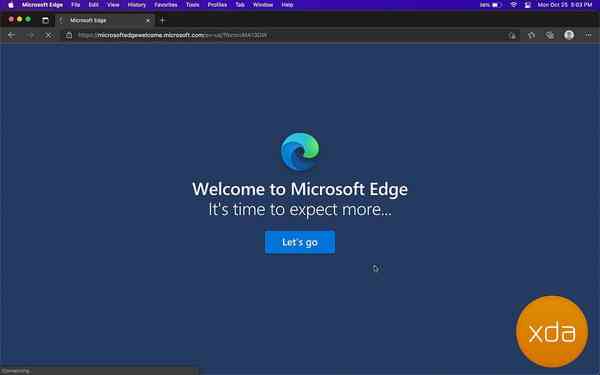Open the History menu
Screen dimensions: 600x375
click(137, 5)
